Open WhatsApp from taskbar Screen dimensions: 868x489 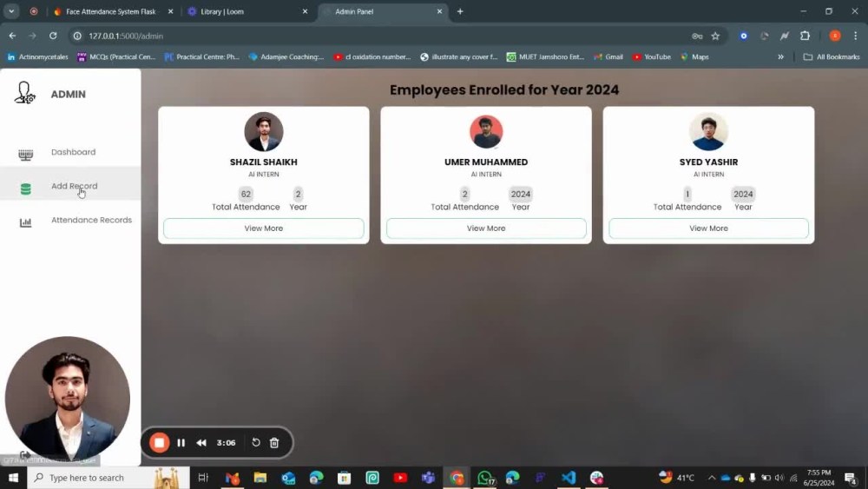(x=484, y=478)
